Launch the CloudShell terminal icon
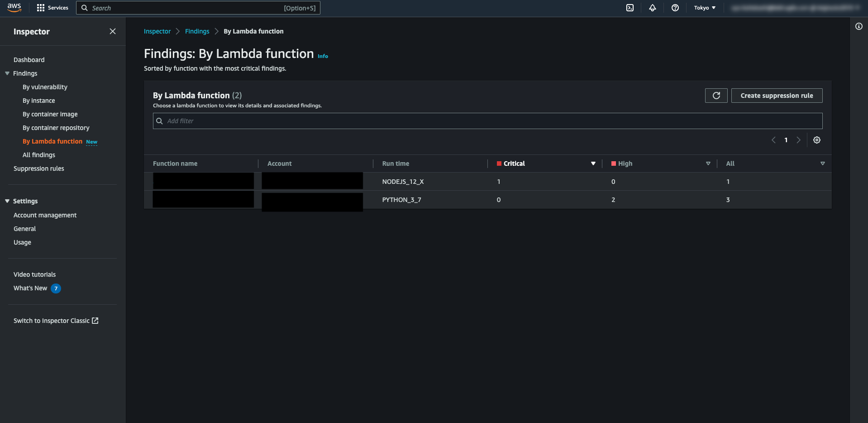Viewport: 868px width, 423px height. coord(630,8)
